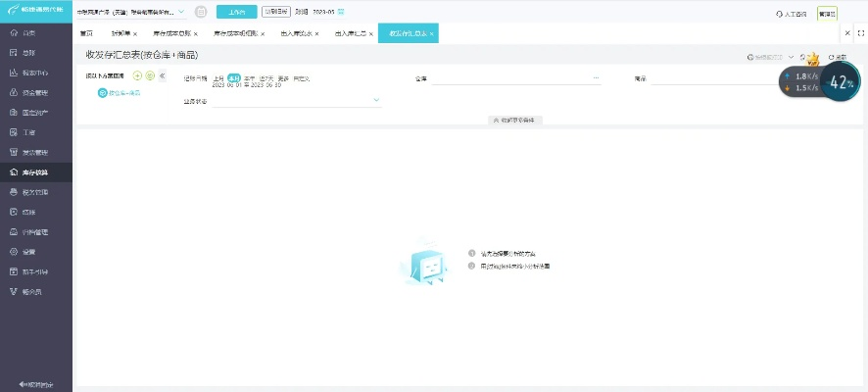Collapse filter panel with double-chevron arrow
This screenshot has height=392, width=868.
(163, 75)
